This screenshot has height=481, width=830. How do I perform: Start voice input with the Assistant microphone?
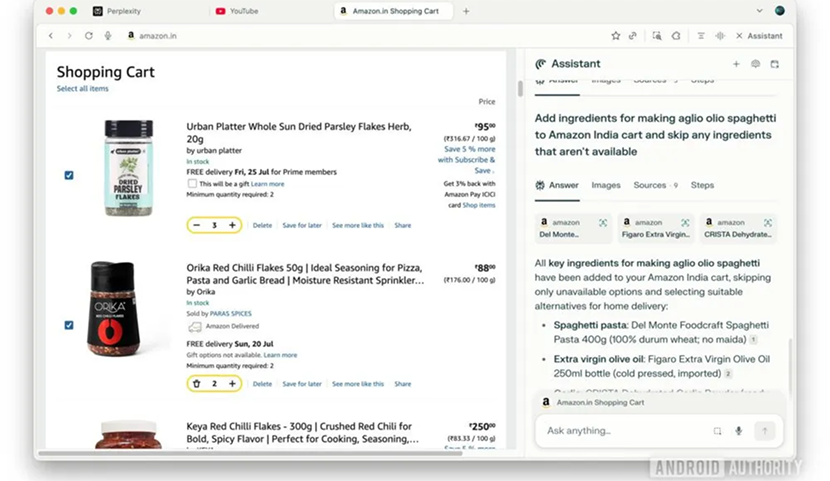point(738,431)
